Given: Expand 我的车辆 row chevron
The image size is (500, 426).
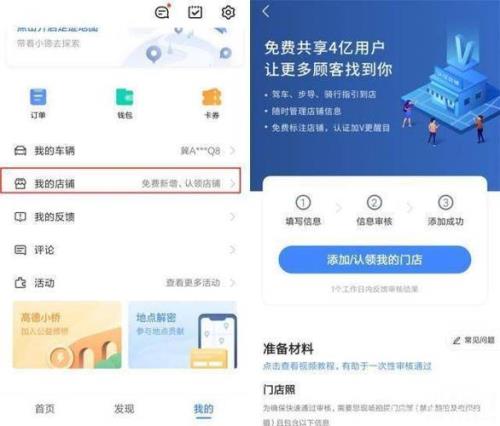Looking at the screenshot, I should pyautogui.click(x=233, y=151).
